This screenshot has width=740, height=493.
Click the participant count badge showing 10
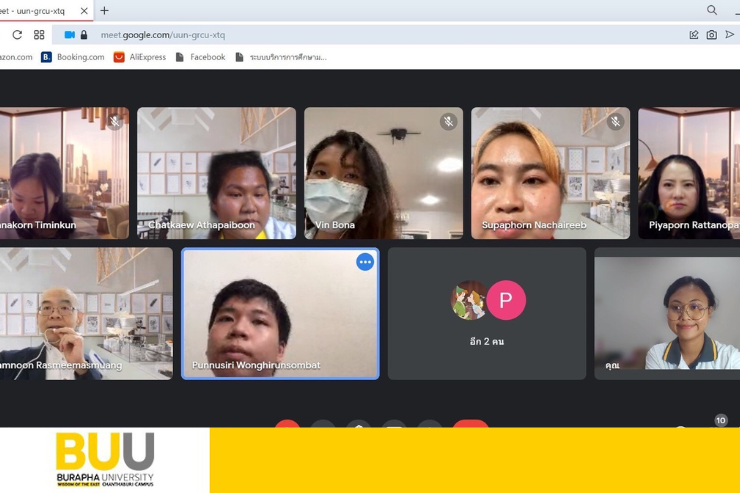(720, 421)
